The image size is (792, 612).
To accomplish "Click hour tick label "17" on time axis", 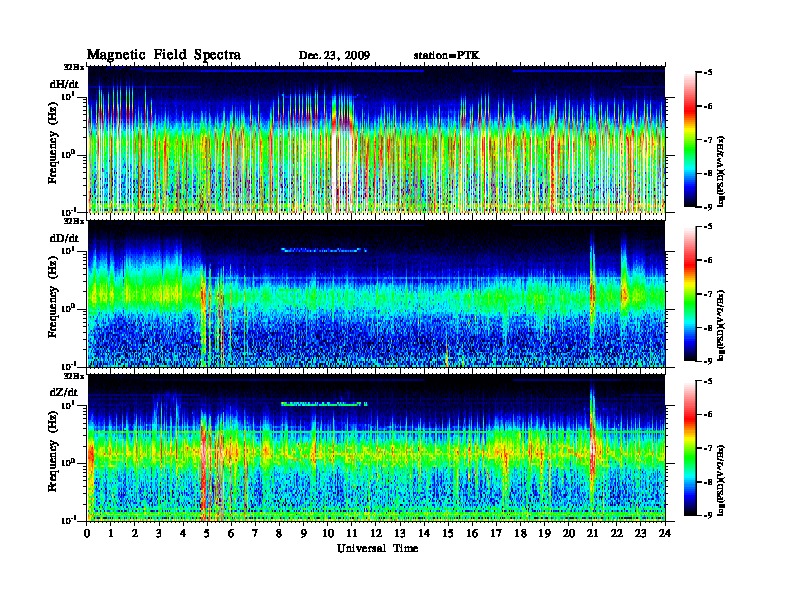I will 496,534.
